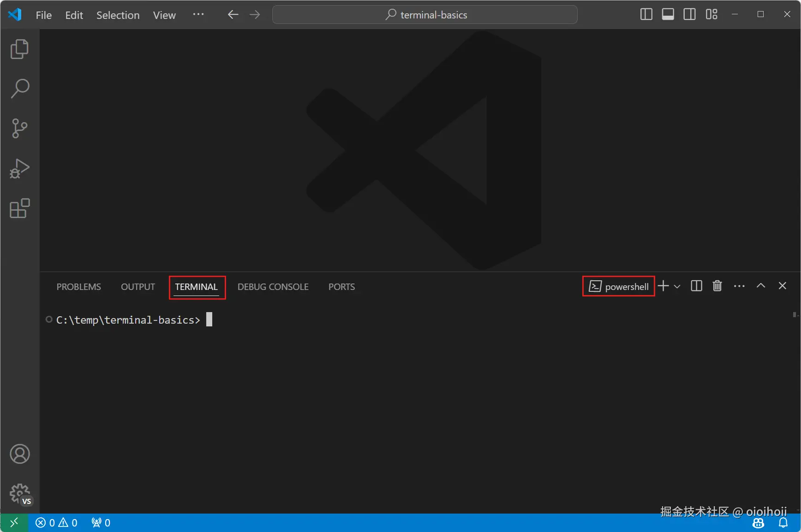
Task: Click the terminal prompt C:\temp\terminal-basics>
Action: pos(128,320)
